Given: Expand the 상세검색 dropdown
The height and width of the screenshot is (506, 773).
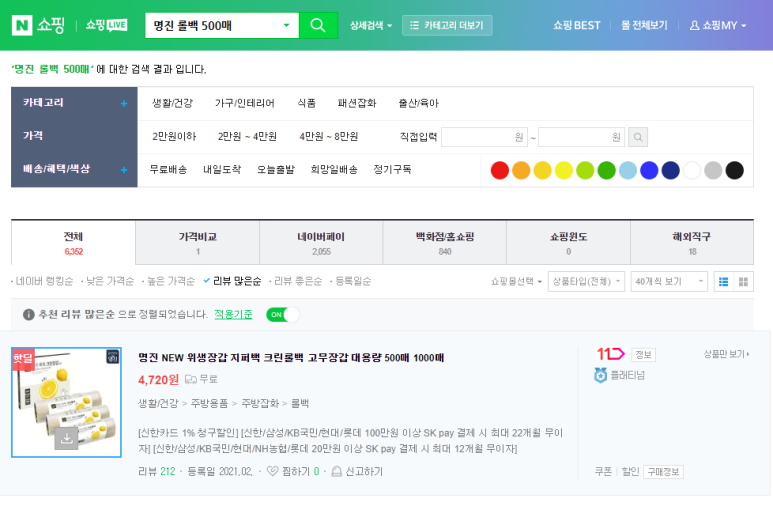Looking at the screenshot, I should [x=371, y=25].
